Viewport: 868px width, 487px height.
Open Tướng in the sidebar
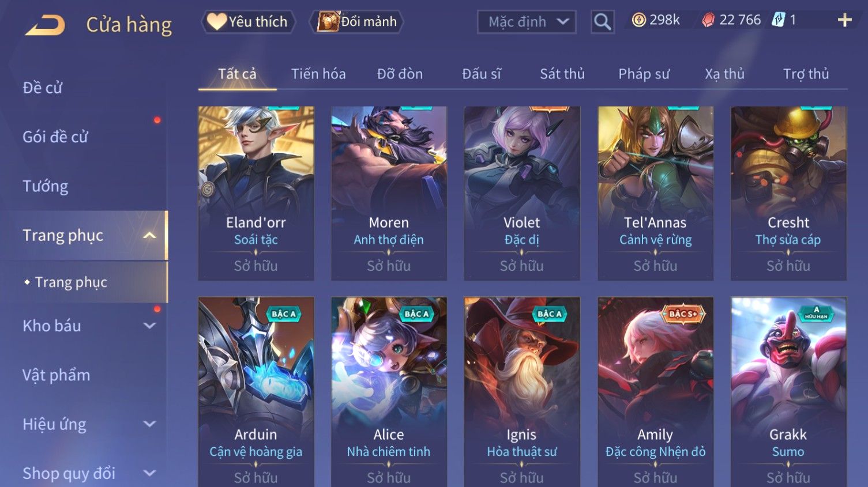click(46, 186)
